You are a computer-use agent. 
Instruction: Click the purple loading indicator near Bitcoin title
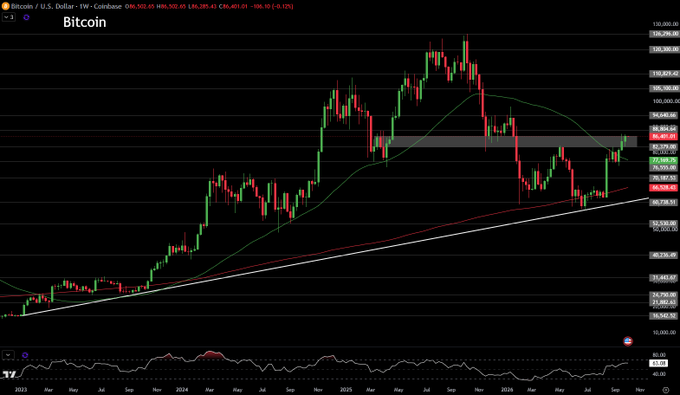tap(26, 17)
